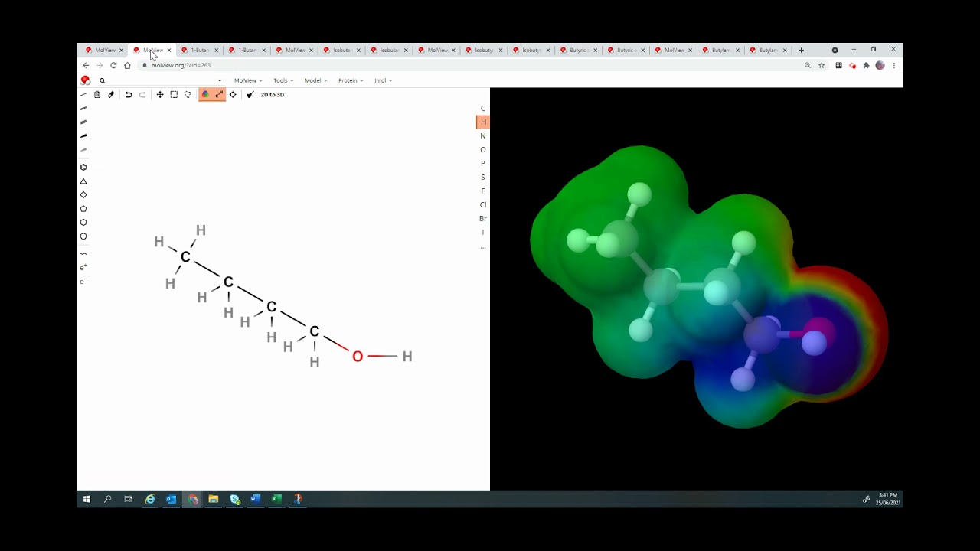Select the negative charge e- tool
This screenshot has height=551, width=980.
[83, 281]
